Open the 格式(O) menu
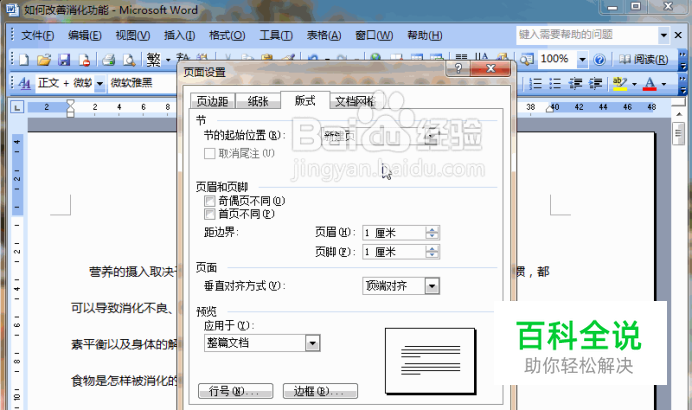Screen dimensions: 692x410 coord(227,35)
